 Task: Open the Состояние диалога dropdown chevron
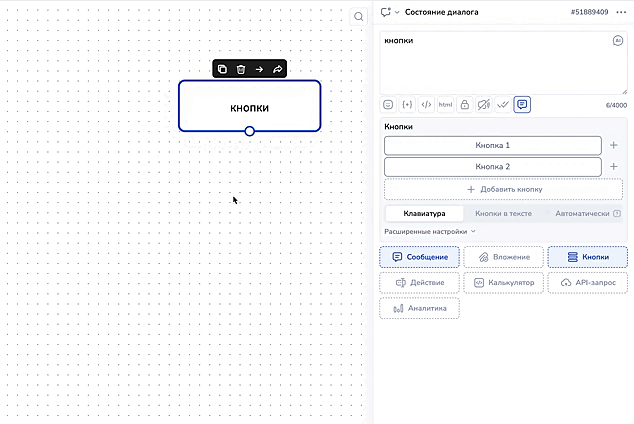click(x=397, y=12)
